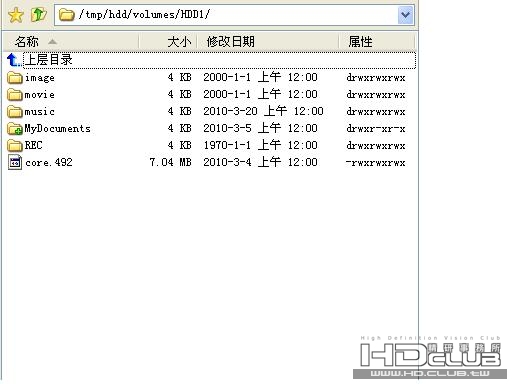This screenshot has width=512, height=384.
Task: Click the favorites star icon
Action: pos(16,15)
